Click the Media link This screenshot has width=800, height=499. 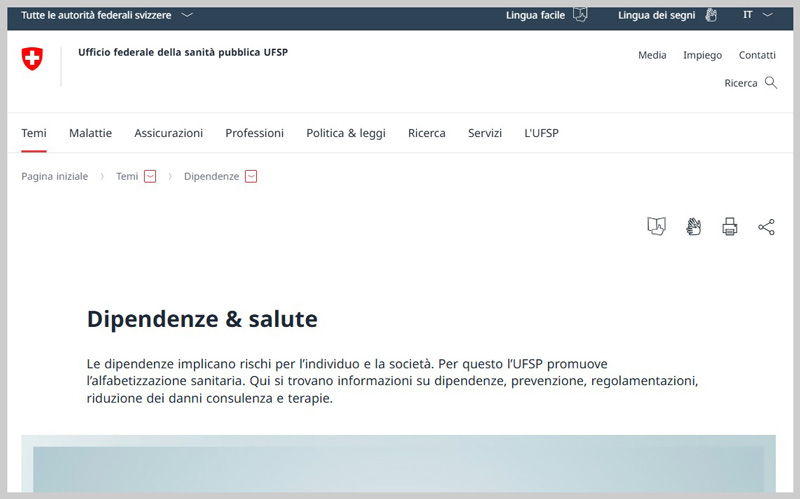(x=652, y=55)
